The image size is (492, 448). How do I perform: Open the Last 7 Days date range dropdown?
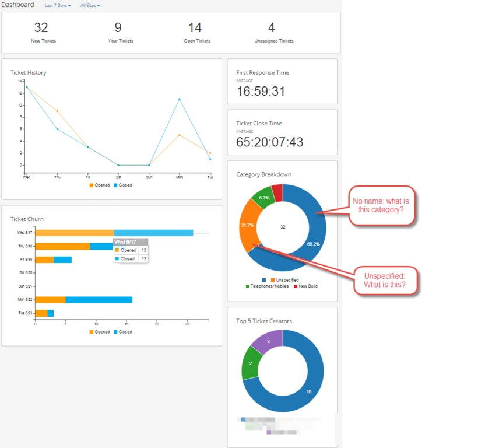tap(56, 5)
